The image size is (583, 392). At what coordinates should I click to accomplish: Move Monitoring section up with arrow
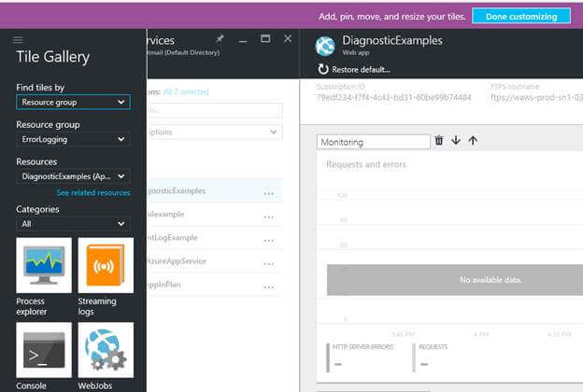tap(473, 141)
